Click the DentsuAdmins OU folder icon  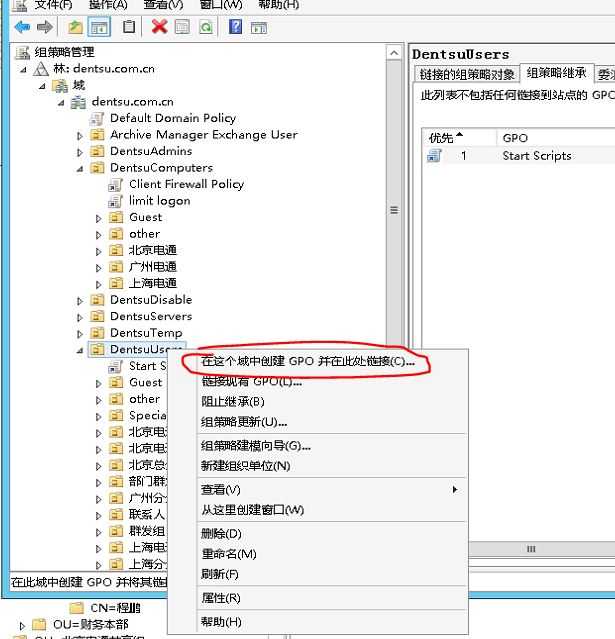click(97, 151)
